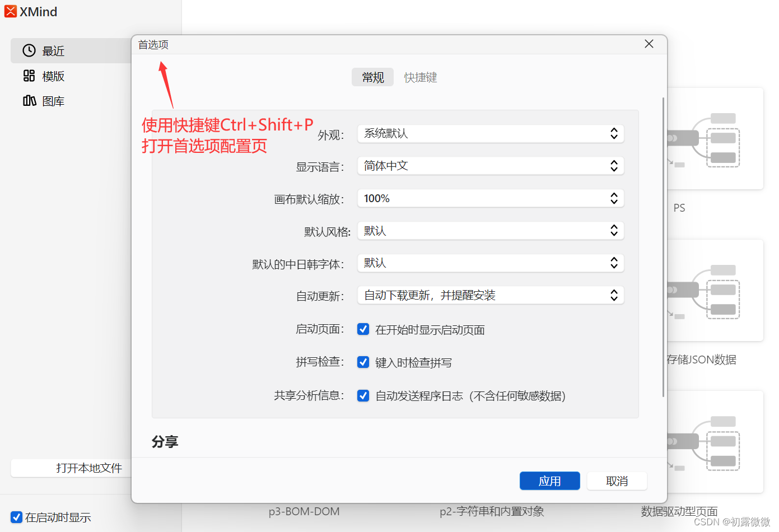Click the template grid icon beside 模版
The height and width of the screenshot is (532, 779).
29,76
